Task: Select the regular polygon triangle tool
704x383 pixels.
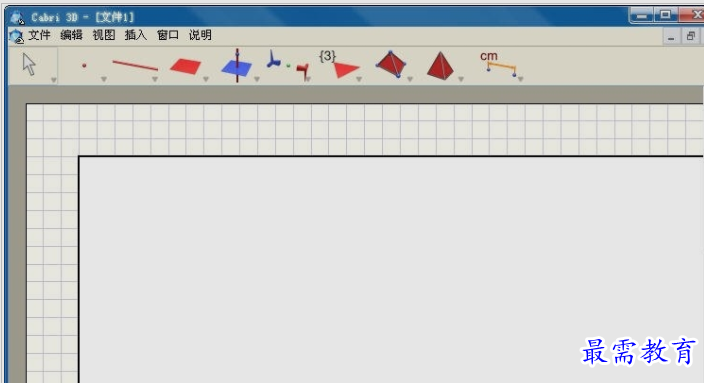Action: click(339, 65)
